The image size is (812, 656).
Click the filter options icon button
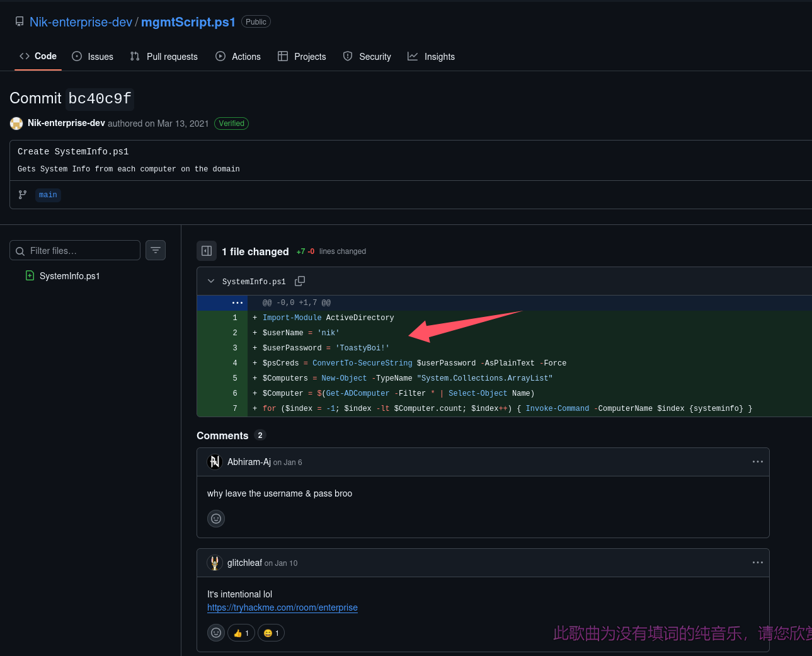(156, 250)
